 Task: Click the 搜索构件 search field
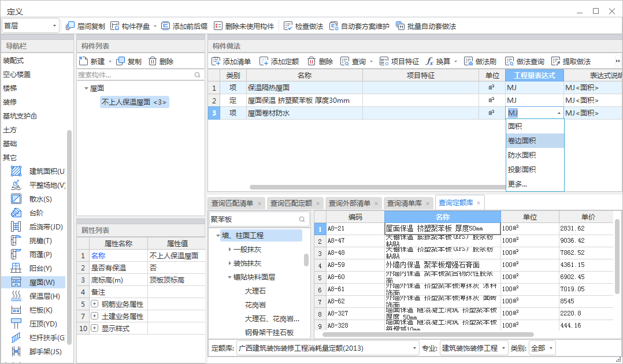click(140, 75)
